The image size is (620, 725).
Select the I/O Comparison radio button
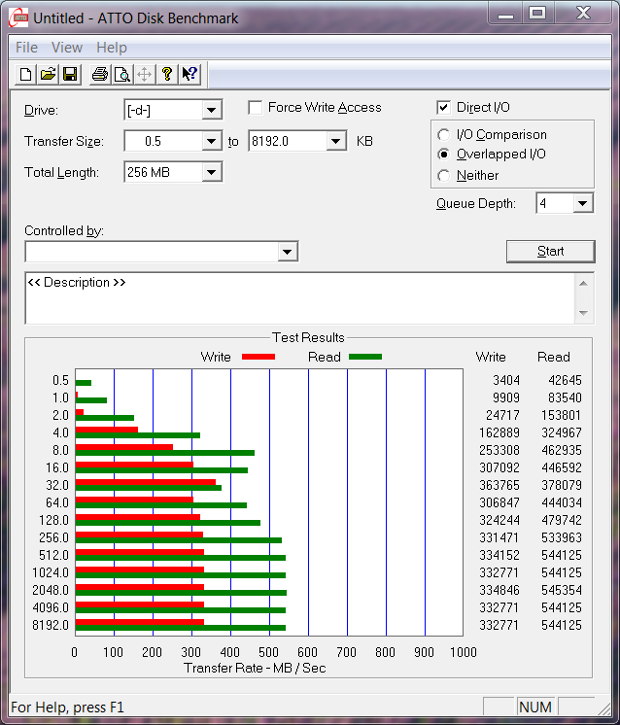pyautogui.click(x=444, y=135)
